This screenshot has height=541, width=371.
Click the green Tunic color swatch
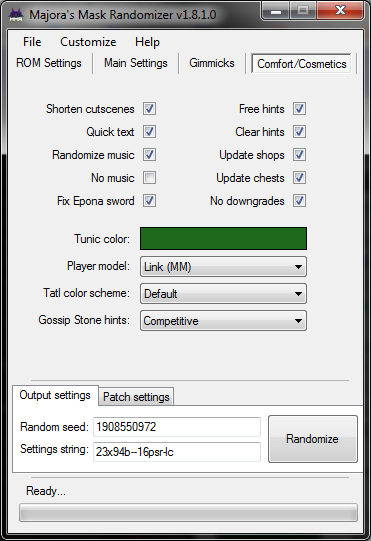[223, 238]
